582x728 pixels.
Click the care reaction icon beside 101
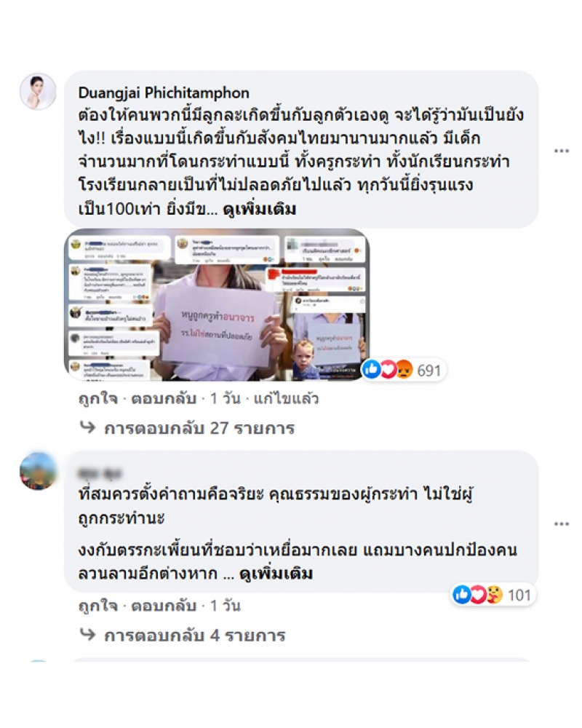point(494,594)
